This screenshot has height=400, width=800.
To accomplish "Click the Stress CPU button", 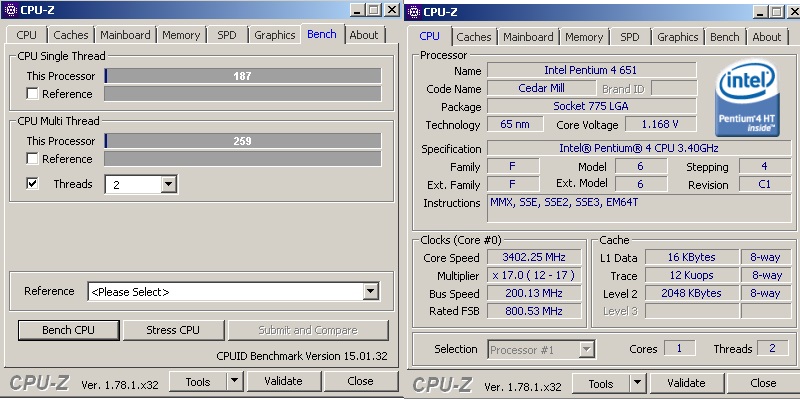I will 173,330.
